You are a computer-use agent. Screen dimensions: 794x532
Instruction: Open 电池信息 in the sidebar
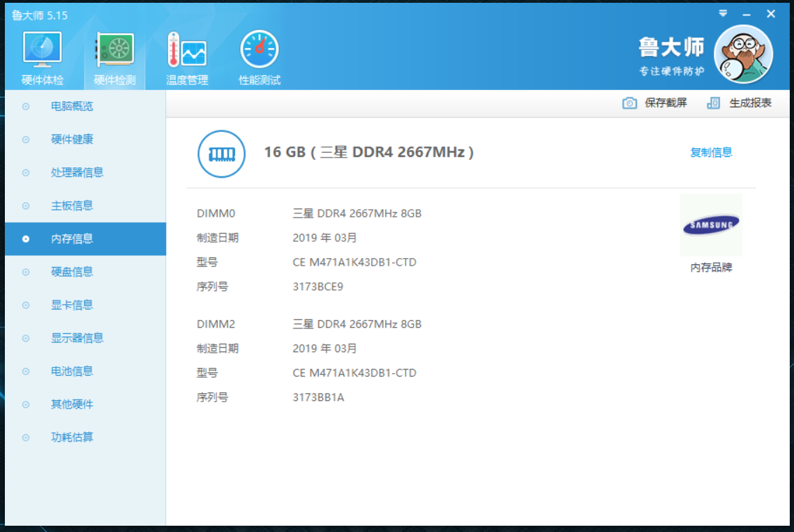click(86, 371)
